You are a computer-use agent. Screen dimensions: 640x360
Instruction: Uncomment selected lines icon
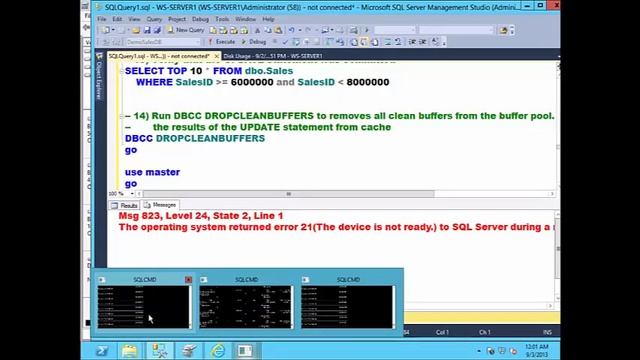click(x=398, y=42)
